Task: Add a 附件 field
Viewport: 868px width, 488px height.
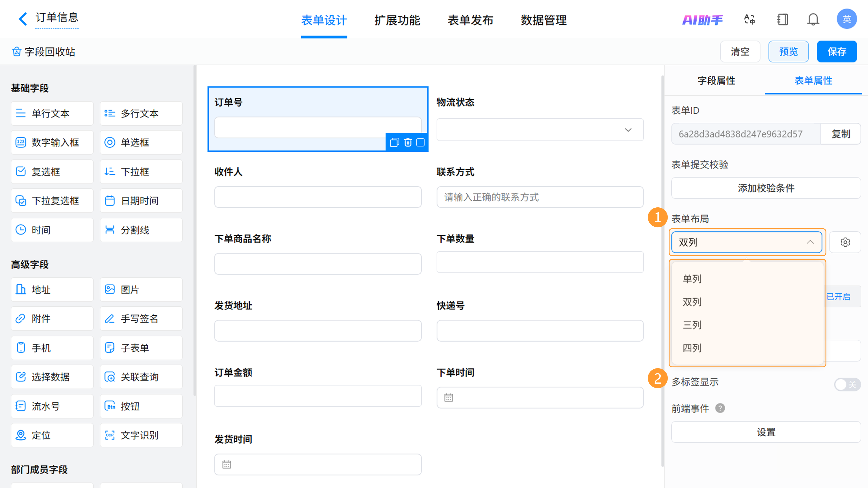Action: (x=52, y=319)
